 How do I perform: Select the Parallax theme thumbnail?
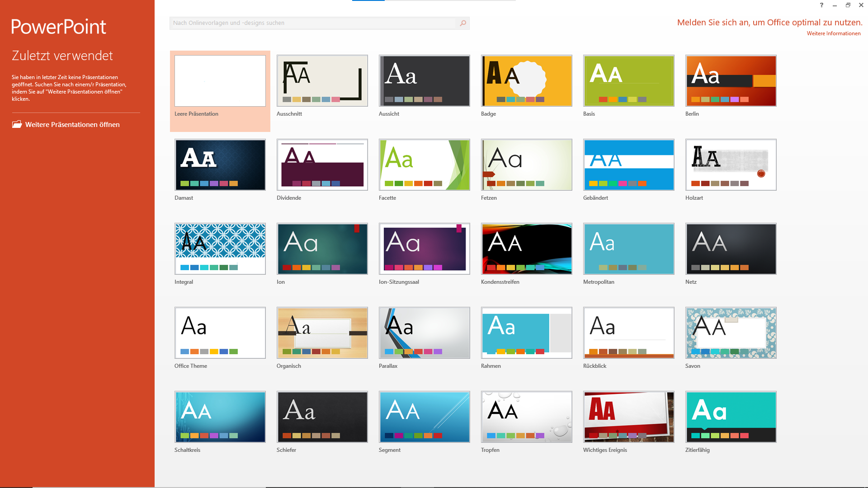(425, 333)
